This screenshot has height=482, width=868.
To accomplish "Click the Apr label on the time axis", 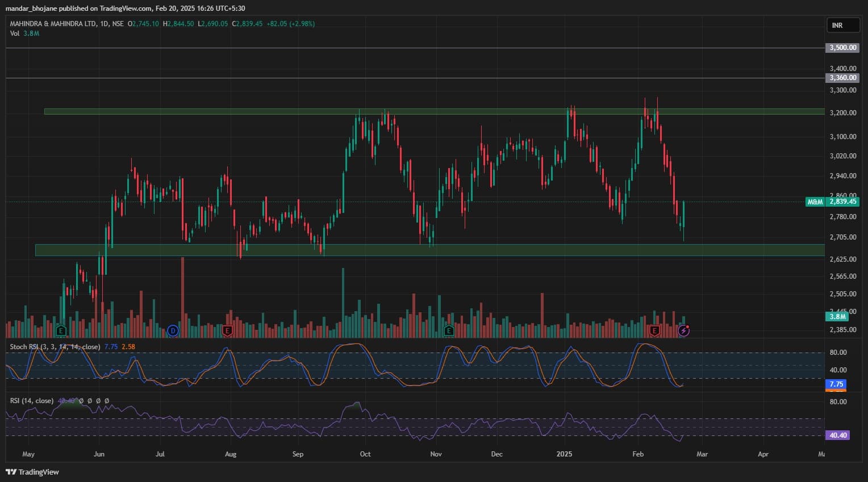I will 763,454.
